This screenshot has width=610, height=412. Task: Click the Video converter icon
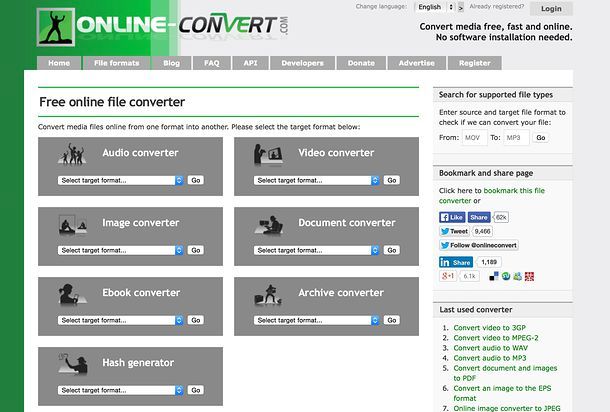click(x=268, y=154)
